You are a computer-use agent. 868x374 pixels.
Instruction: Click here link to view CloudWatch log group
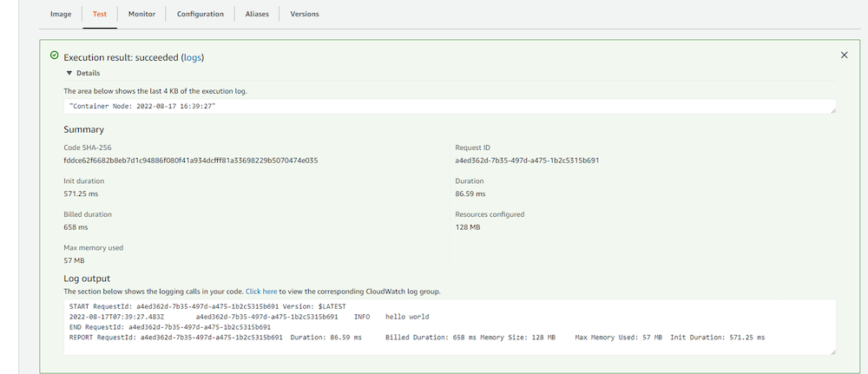point(261,292)
